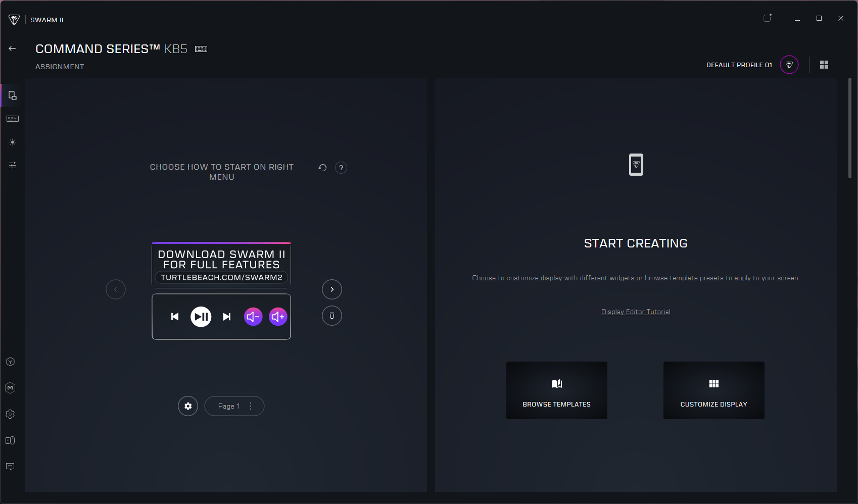858x504 pixels.
Task: Click the previous track media control
Action: point(175,317)
